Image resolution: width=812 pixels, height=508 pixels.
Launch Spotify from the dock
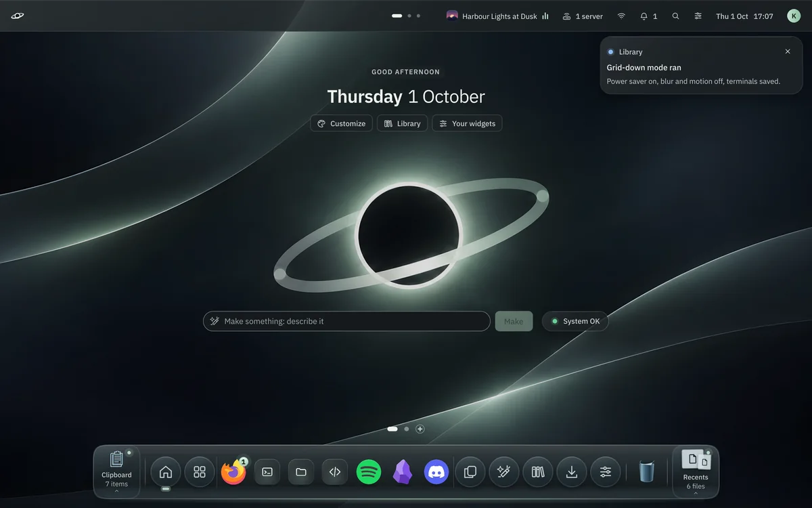coord(369,471)
